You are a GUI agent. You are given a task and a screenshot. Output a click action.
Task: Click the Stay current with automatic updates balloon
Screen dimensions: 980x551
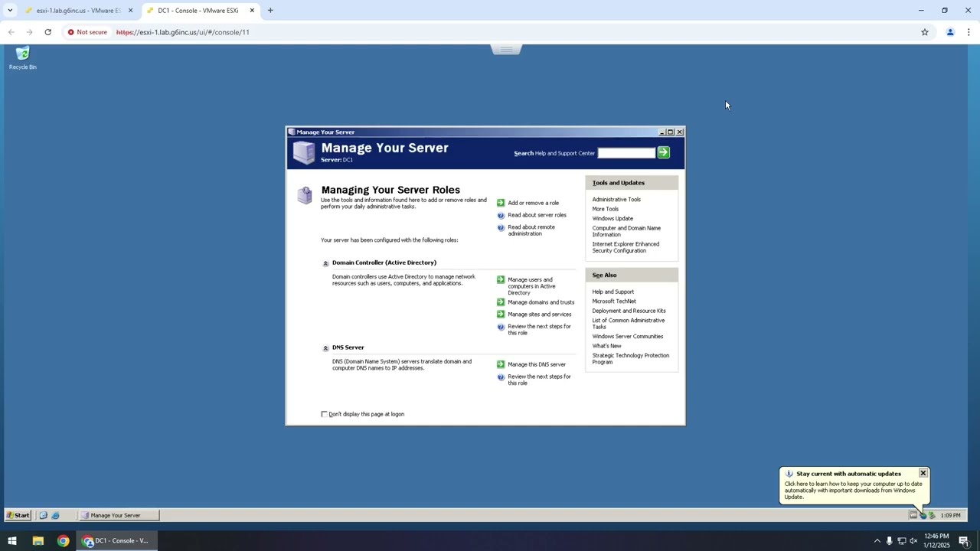[853, 487]
